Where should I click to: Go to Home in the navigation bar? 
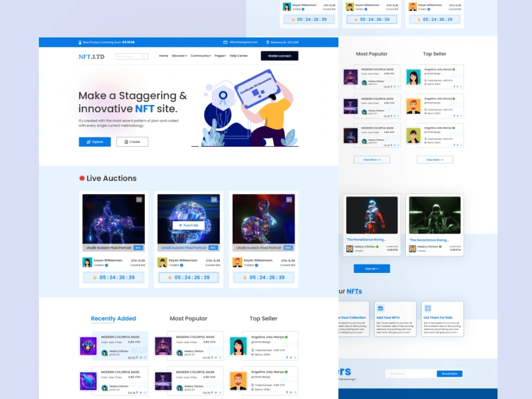click(x=163, y=56)
